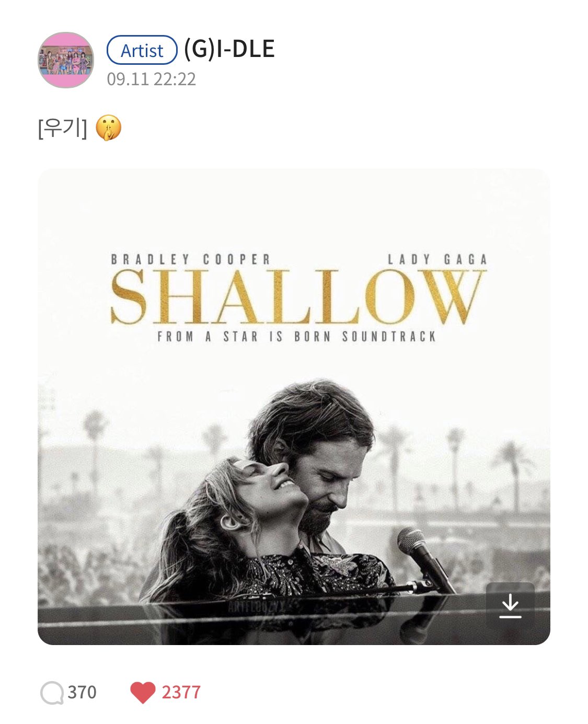
Task: Click the FROM A STAR IS BORN SOUNDTRACK line
Action: point(297,336)
